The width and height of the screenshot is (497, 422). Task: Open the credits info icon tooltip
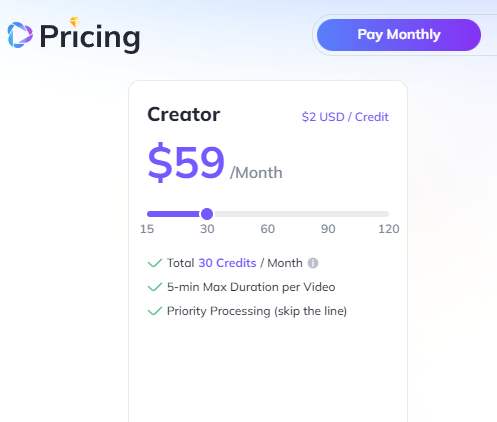313,263
